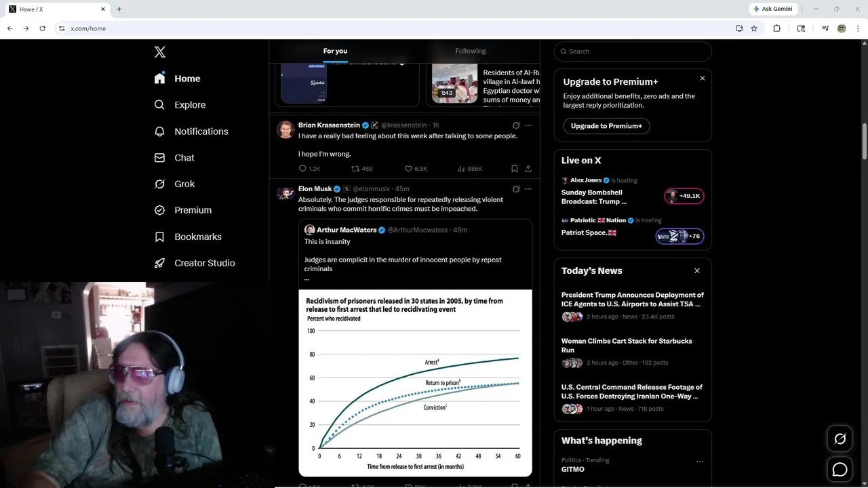Open the media controls icon in toolbar
The image size is (868, 488).
tap(825, 28)
